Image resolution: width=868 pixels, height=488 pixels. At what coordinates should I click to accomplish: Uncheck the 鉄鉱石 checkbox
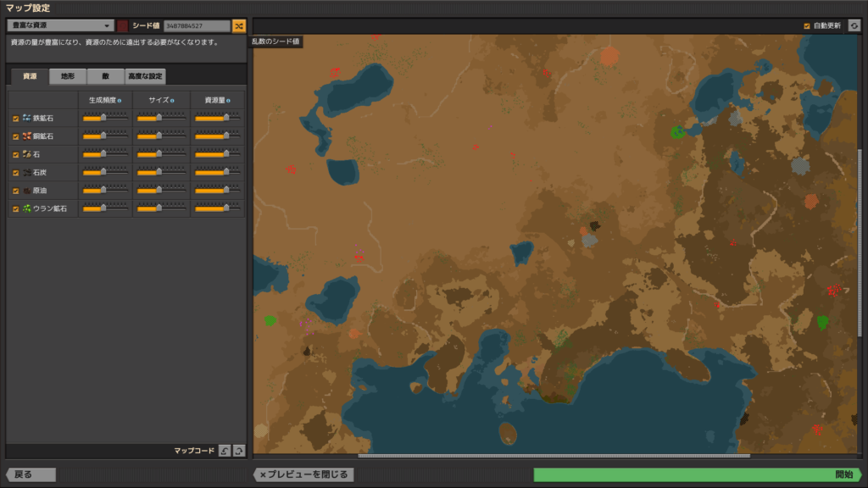click(15, 119)
